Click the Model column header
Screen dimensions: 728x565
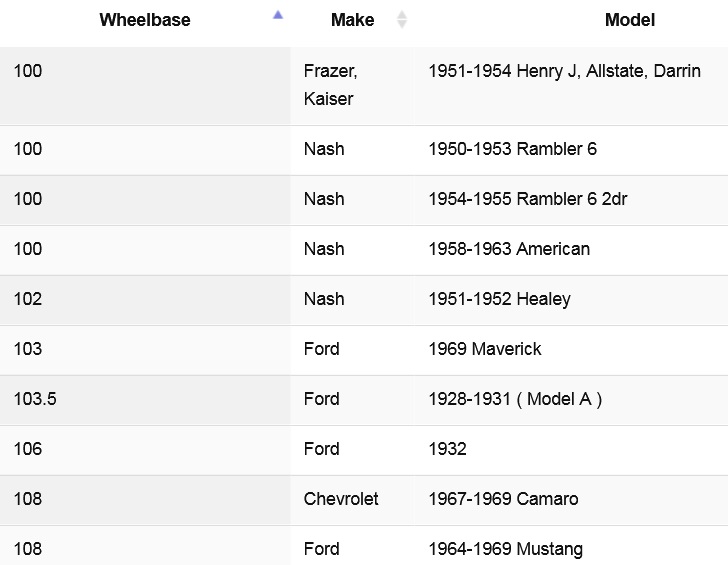pyautogui.click(x=630, y=20)
